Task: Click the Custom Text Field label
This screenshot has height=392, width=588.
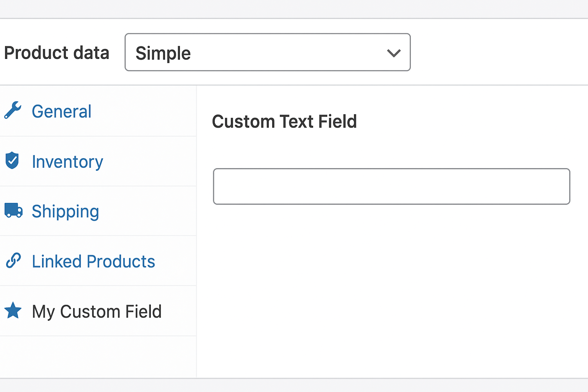Action: point(284,121)
